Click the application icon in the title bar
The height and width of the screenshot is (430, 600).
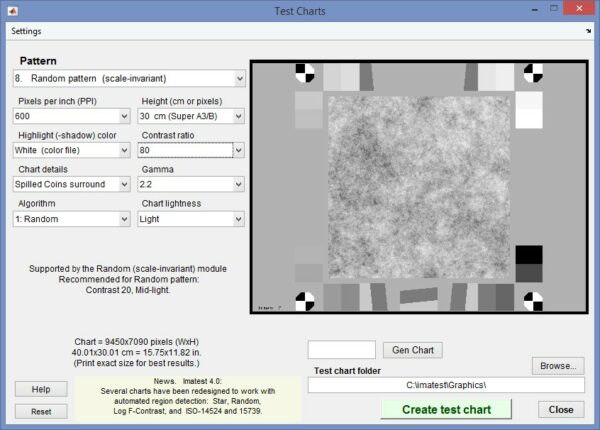click(11, 10)
